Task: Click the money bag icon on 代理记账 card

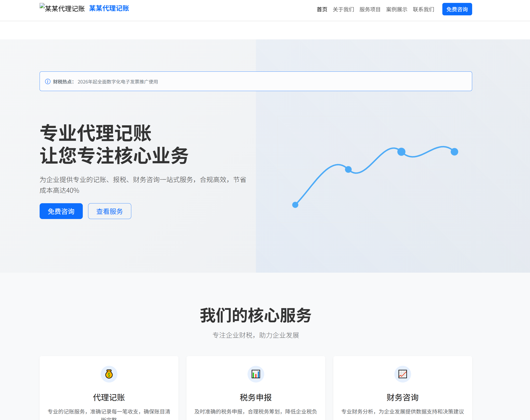Action: point(109,374)
